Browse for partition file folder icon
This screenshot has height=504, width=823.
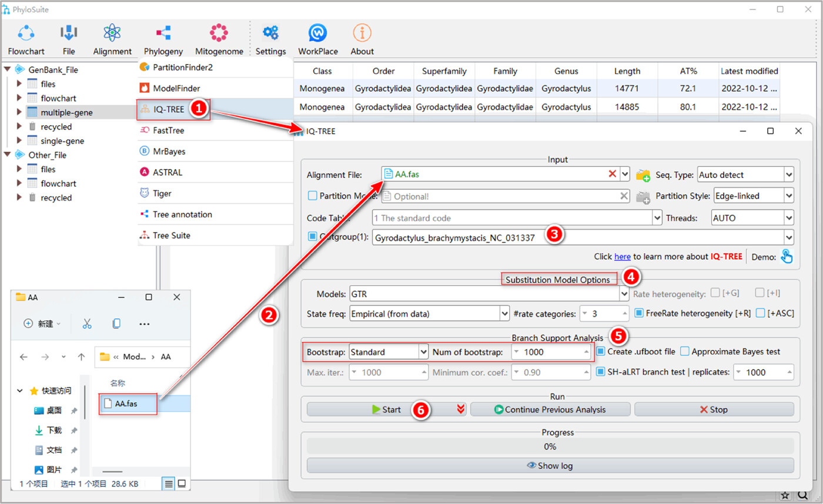coord(643,197)
